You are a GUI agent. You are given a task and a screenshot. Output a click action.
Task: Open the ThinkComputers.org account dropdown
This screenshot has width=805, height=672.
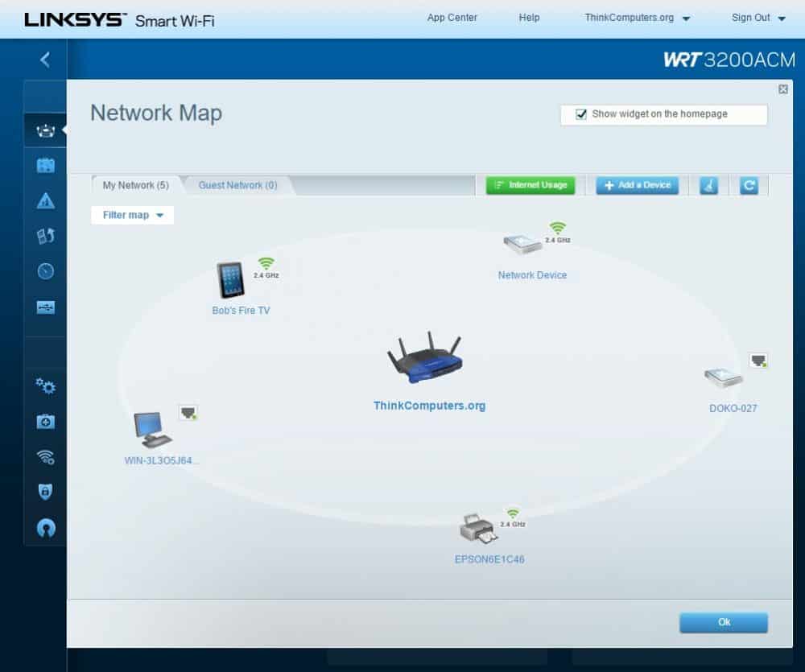coord(637,18)
